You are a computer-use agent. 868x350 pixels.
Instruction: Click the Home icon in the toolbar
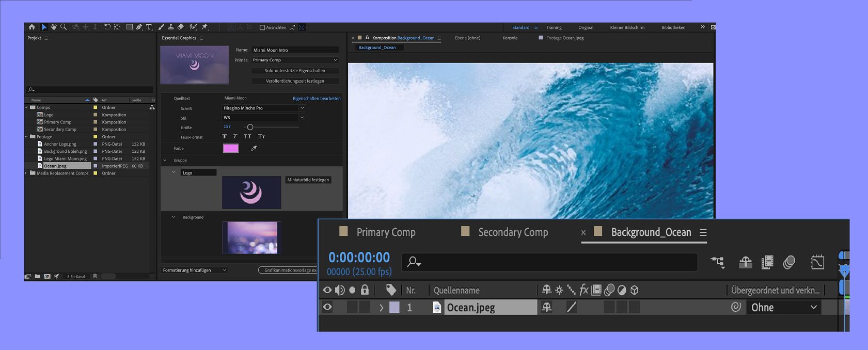pyautogui.click(x=32, y=27)
